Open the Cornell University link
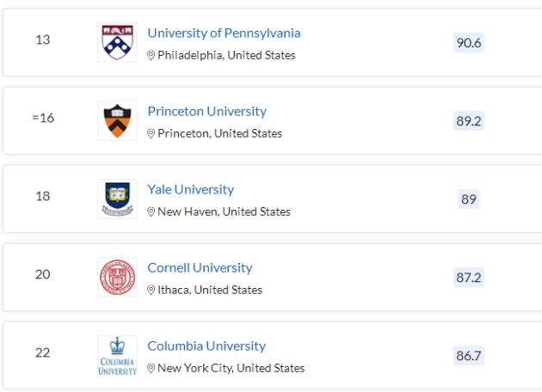Viewport: 542px width, 392px height. click(x=200, y=267)
